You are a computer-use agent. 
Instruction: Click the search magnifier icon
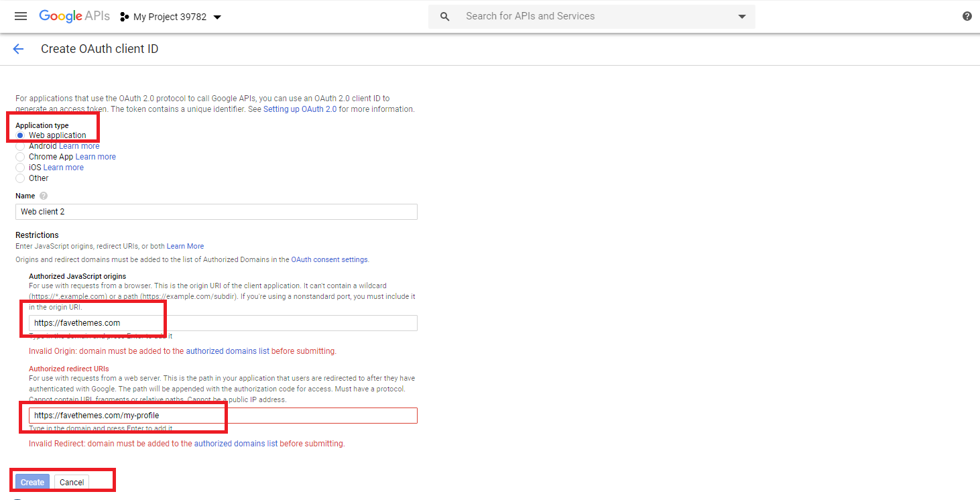(444, 16)
